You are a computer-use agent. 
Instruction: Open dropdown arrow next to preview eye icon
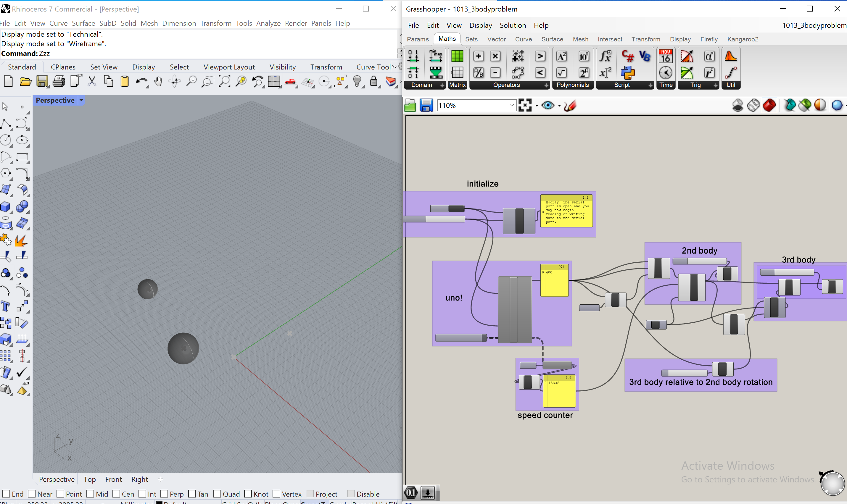559,106
